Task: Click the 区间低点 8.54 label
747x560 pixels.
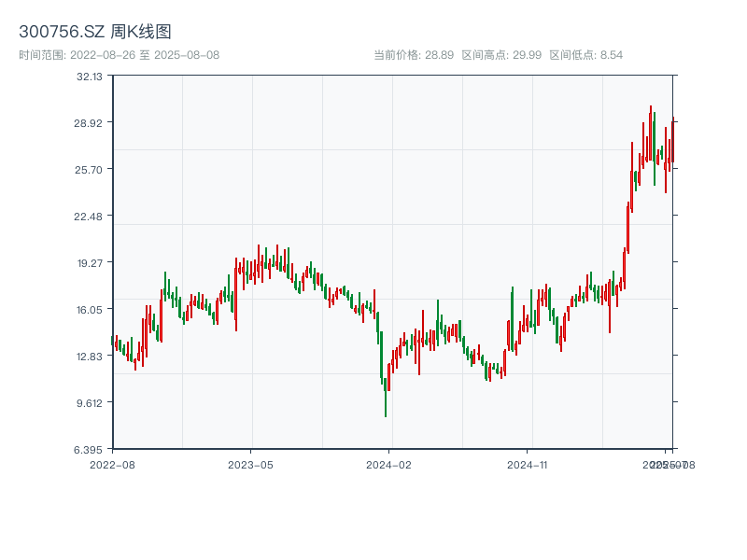Action: point(585,55)
